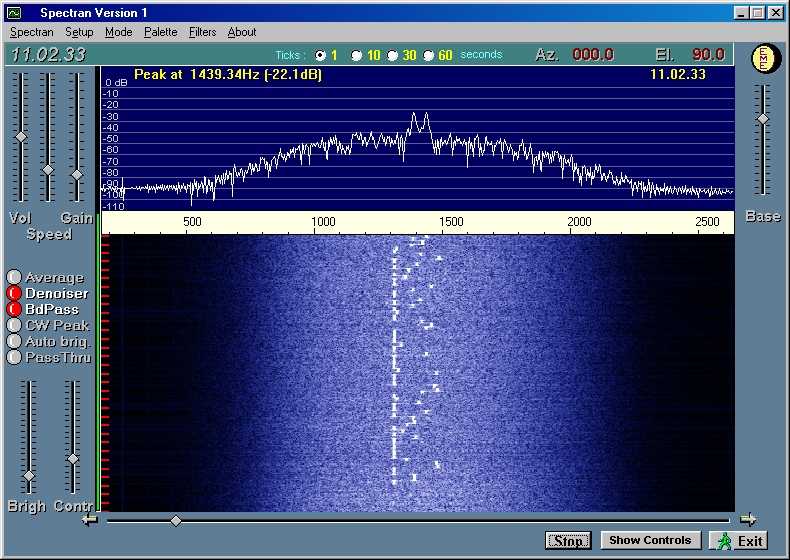Click the EME round yellow icon

click(x=763, y=58)
